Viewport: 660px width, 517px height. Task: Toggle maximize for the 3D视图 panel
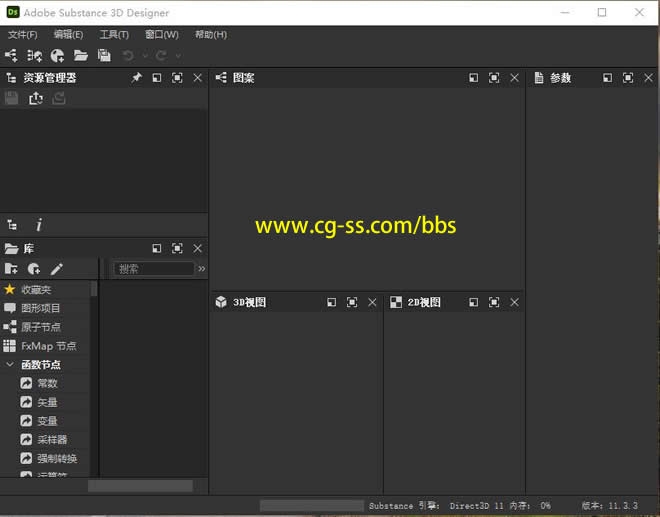tap(352, 302)
